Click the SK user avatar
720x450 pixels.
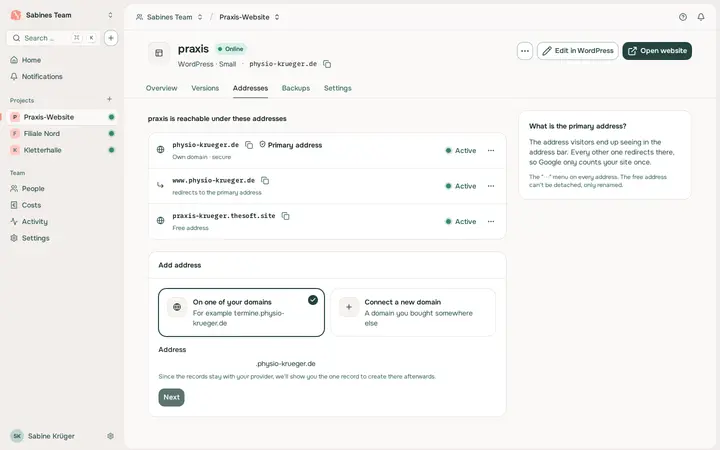(17, 436)
